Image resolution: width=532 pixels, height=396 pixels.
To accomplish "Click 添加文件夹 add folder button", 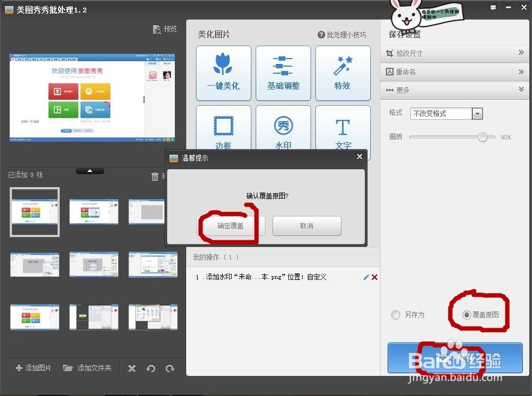I will [x=87, y=368].
